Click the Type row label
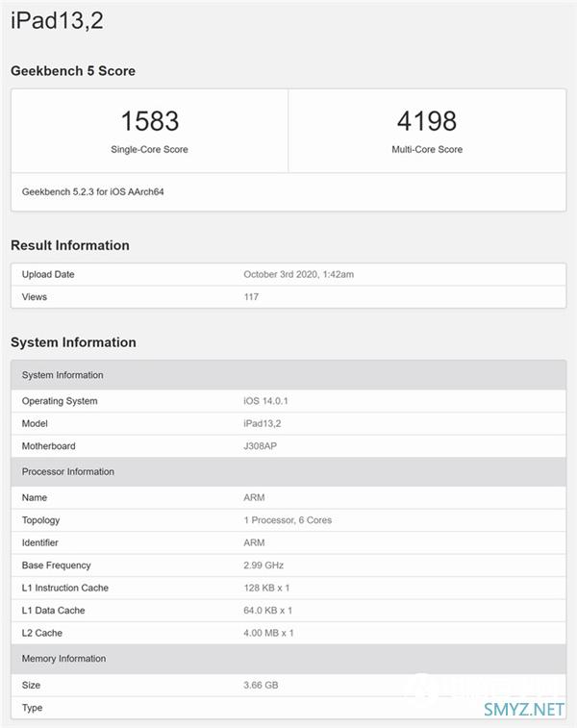577x728 pixels. point(32,708)
